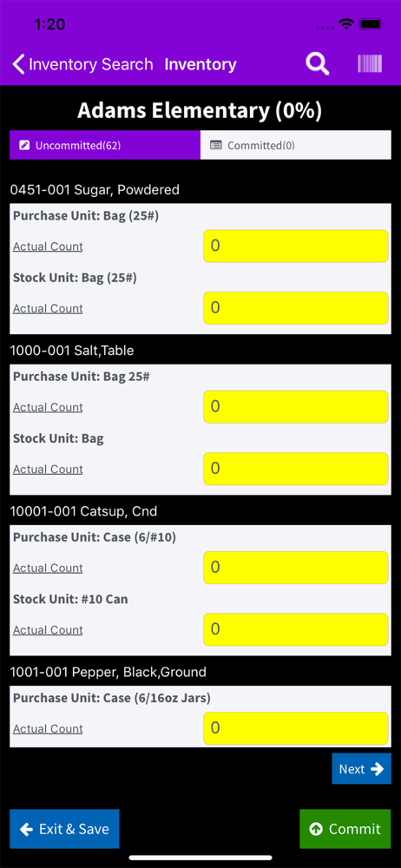The width and height of the screenshot is (401, 868).
Task: Tap the search magnifier icon
Action: pyautogui.click(x=318, y=64)
